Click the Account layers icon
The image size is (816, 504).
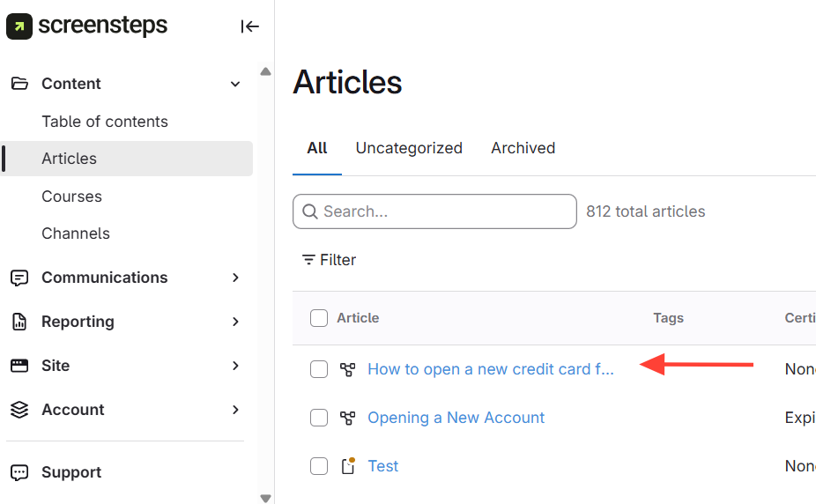coord(19,410)
